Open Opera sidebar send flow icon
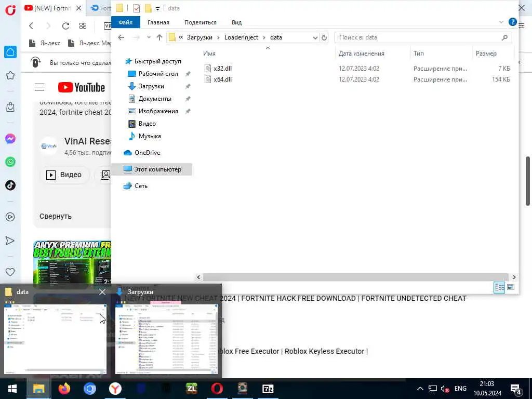Screen dimensions: 532x399 [10, 241]
